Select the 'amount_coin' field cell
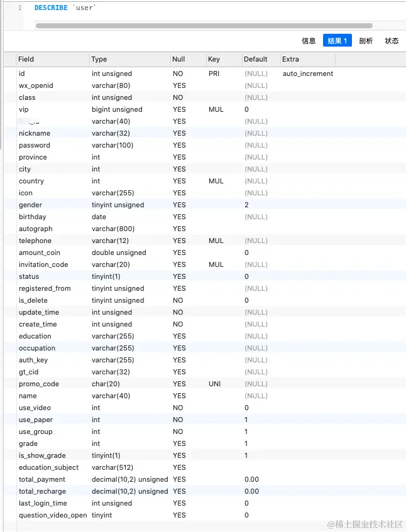This screenshot has width=406, height=532. (40, 252)
